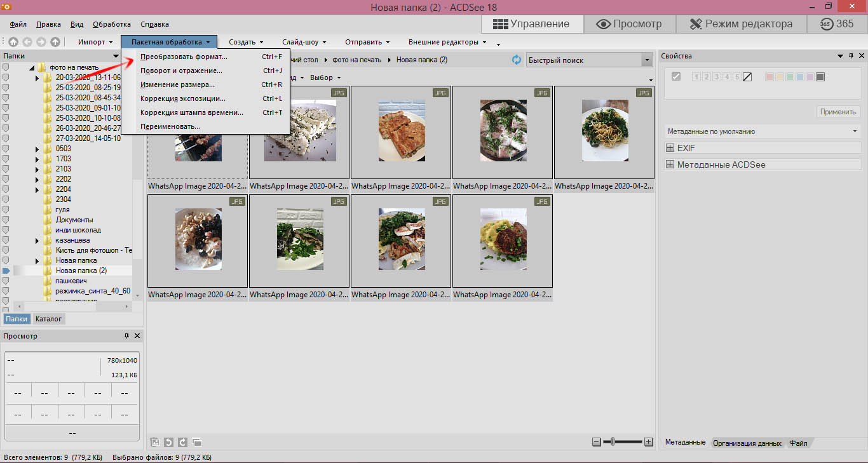Click the Применить button
This screenshot has width=868, height=463.
tap(838, 112)
